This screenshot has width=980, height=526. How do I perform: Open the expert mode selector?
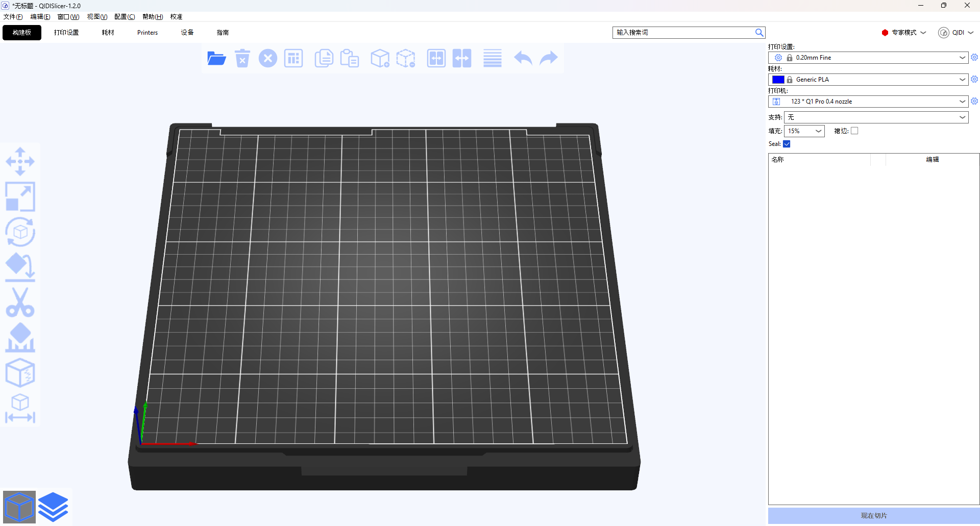click(903, 33)
